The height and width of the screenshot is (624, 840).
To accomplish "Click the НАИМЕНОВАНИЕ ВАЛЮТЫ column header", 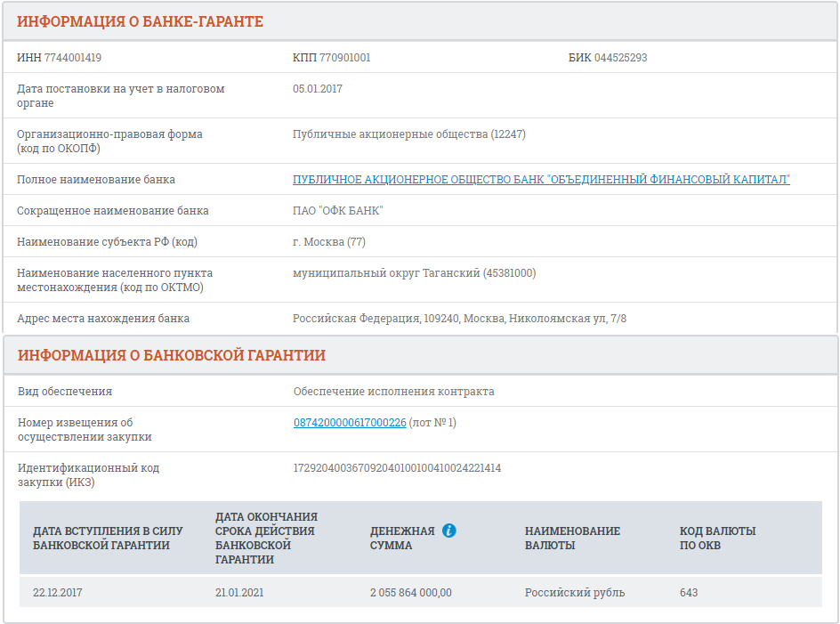I will coord(572,538).
